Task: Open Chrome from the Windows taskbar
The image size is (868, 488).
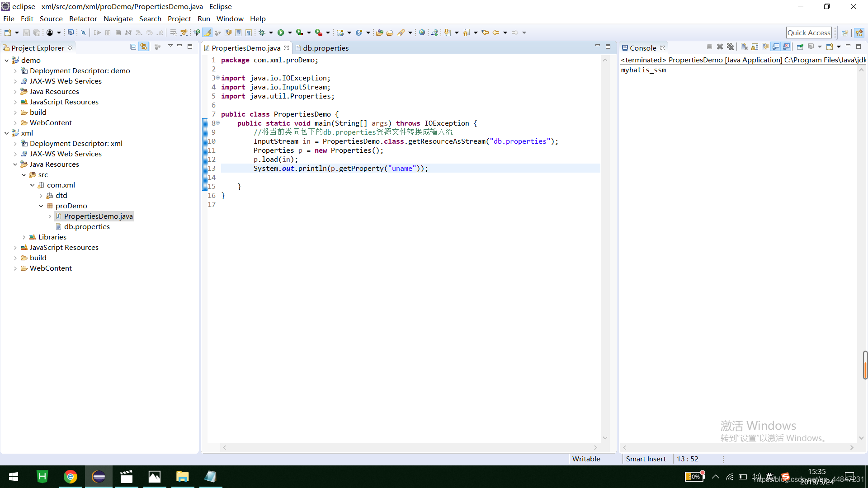Action: tap(70, 477)
